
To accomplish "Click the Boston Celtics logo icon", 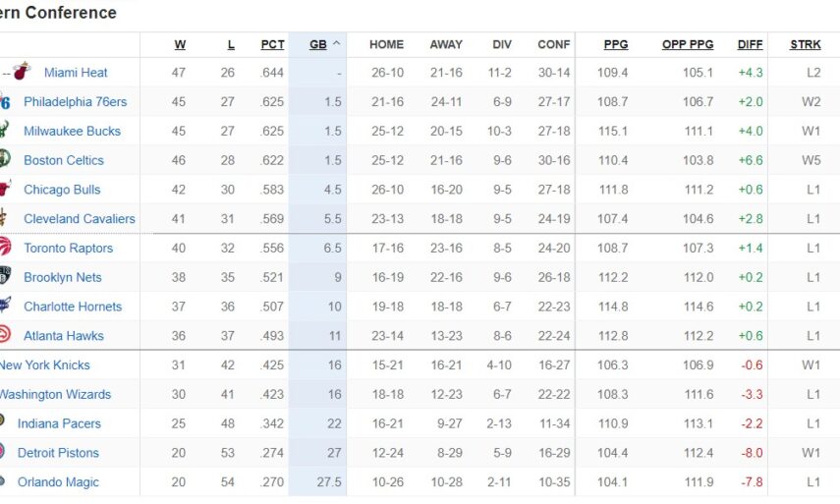I will 5,160.
